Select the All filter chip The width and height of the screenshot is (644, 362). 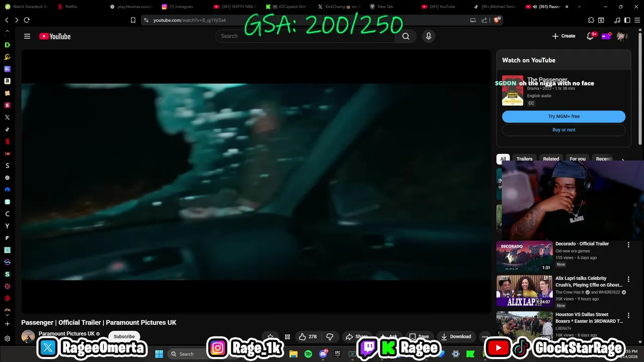coord(503,159)
